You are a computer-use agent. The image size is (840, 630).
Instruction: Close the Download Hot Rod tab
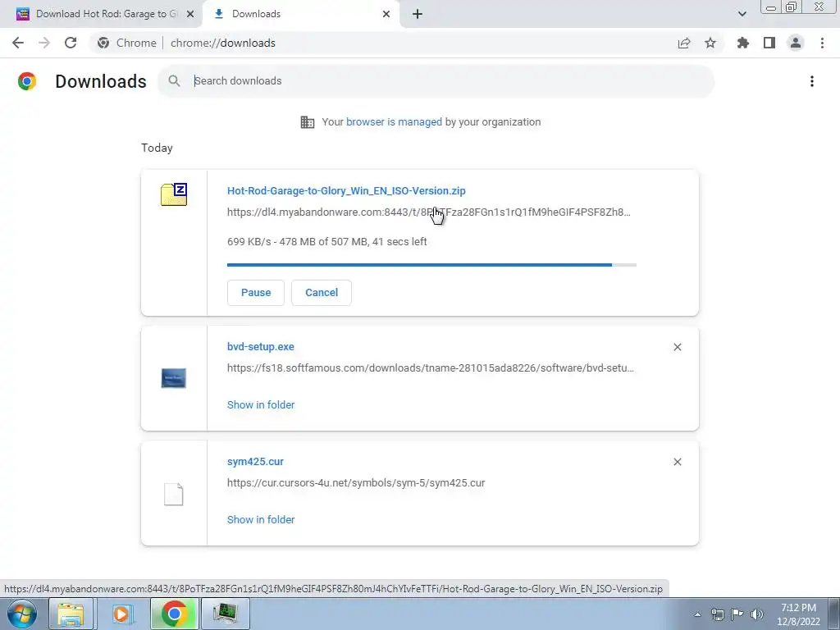tap(190, 14)
